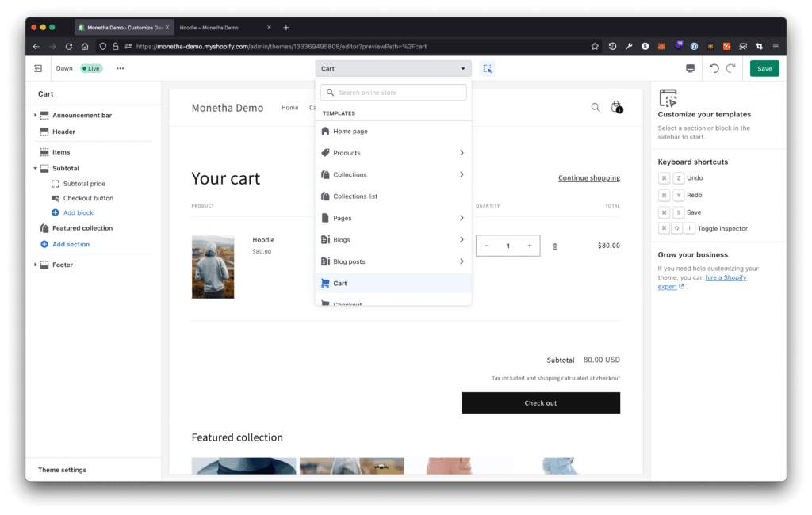Viewport: 812px width, 515px height.
Task: Expand the Footer section
Action: click(35, 265)
